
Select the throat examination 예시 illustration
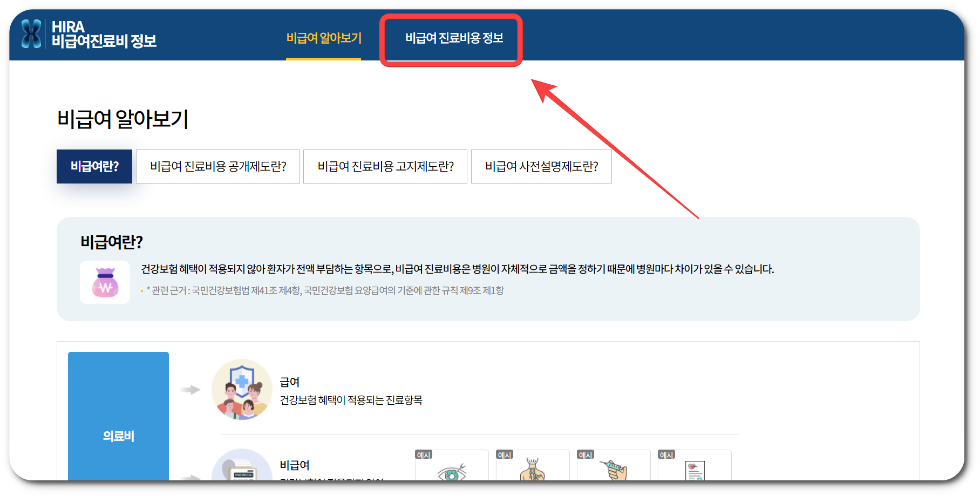pyautogui.click(x=533, y=475)
